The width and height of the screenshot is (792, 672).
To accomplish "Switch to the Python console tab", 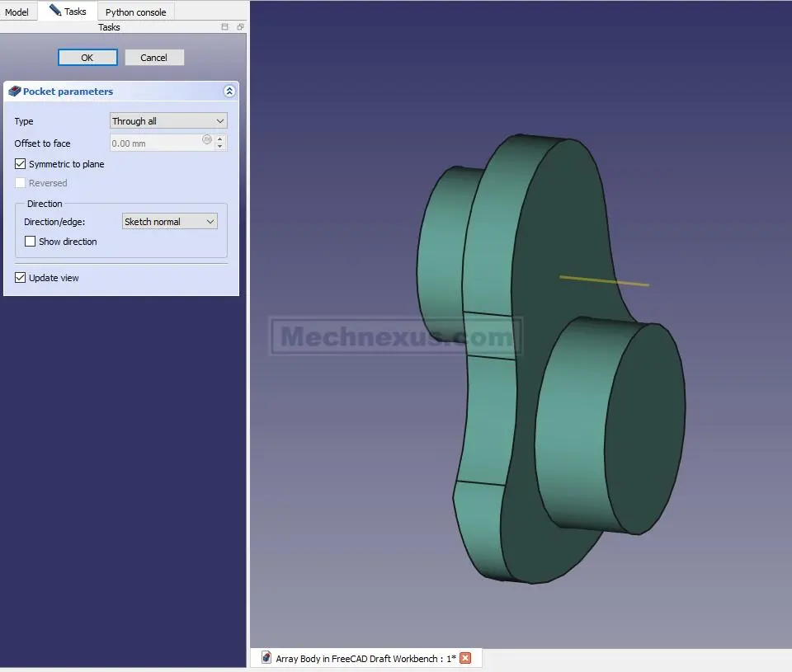I will (x=135, y=12).
